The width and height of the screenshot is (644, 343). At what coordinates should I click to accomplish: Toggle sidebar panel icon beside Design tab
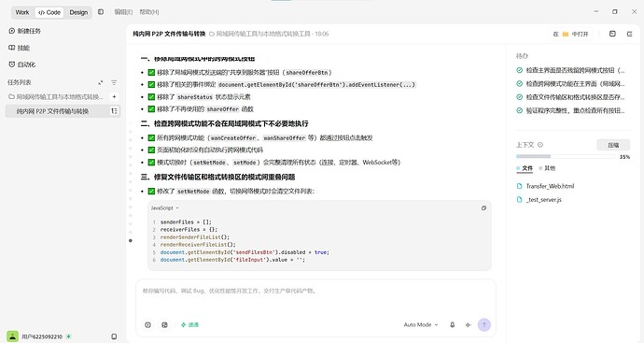click(x=101, y=12)
